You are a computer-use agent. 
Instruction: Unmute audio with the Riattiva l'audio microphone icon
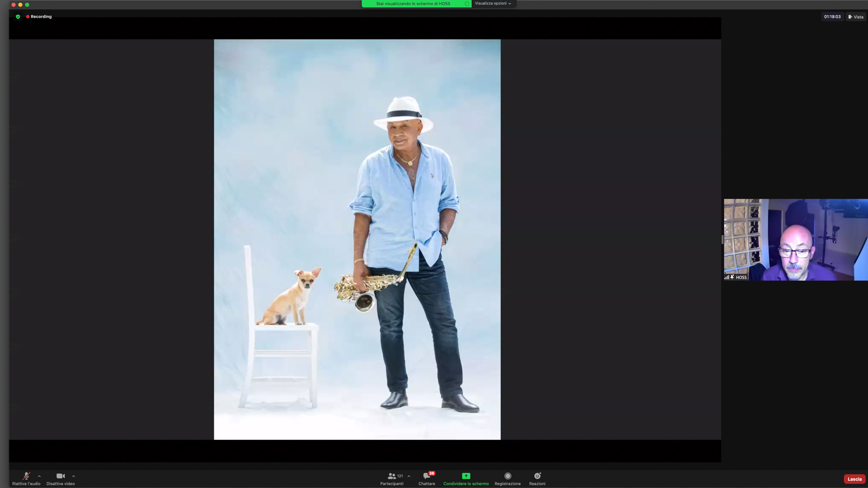26,476
